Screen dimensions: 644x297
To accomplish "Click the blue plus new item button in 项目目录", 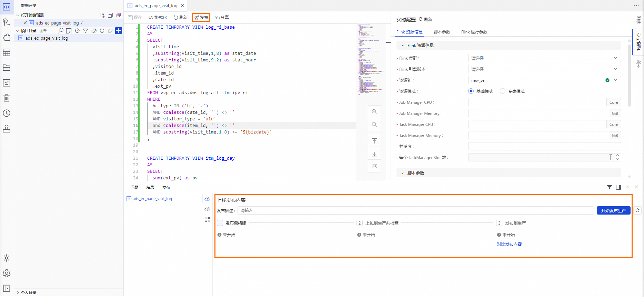I will click(119, 31).
